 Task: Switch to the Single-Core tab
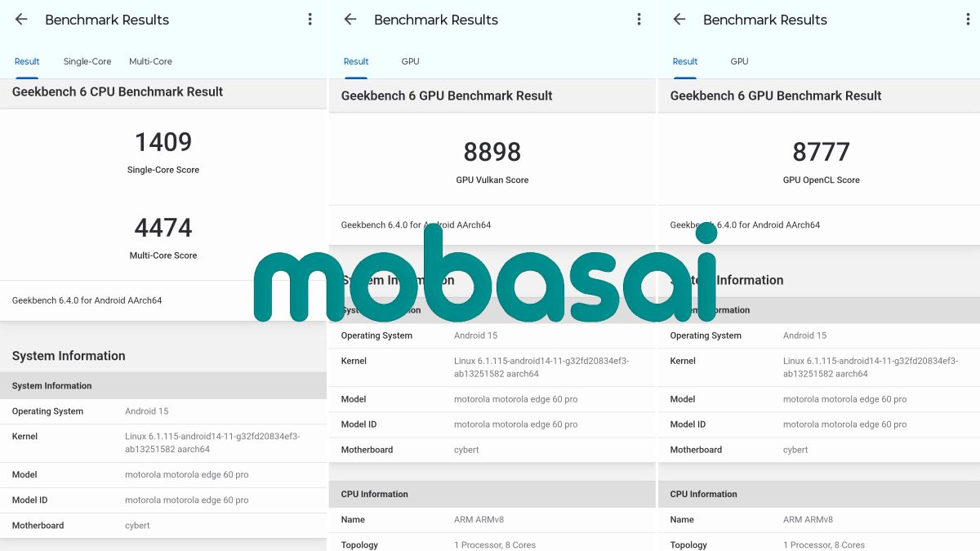coord(87,61)
